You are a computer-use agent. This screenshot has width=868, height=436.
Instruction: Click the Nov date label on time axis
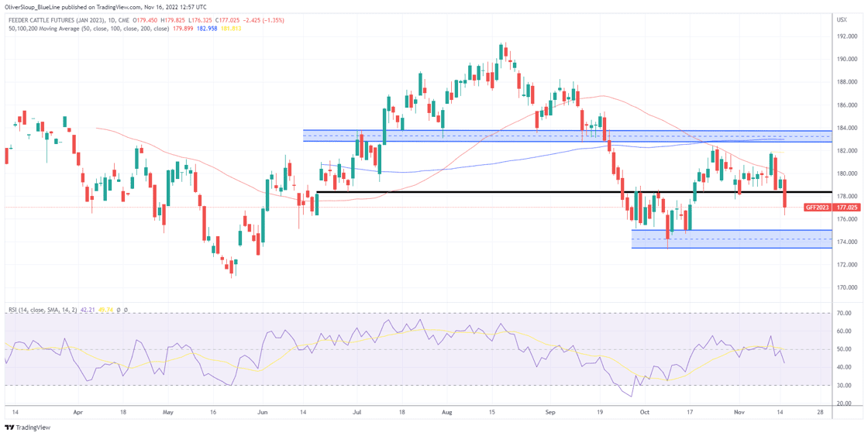pyautogui.click(x=738, y=413)
